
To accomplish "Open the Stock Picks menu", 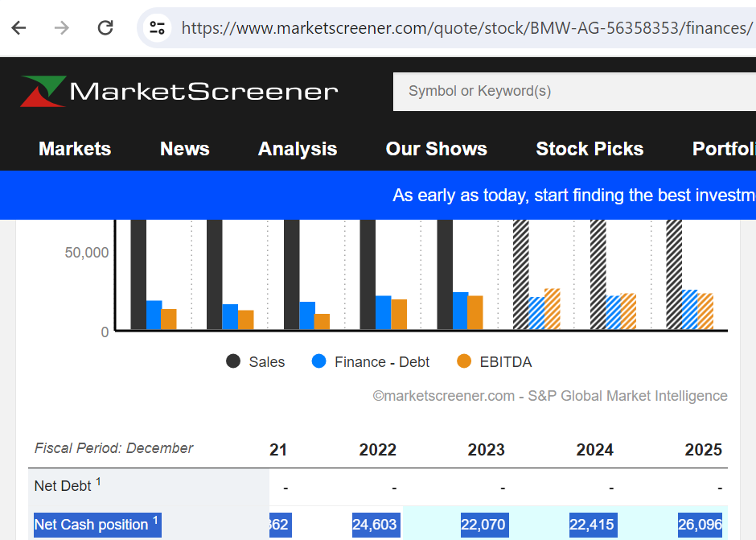I will pyautogui.click(x=590, y=149).
